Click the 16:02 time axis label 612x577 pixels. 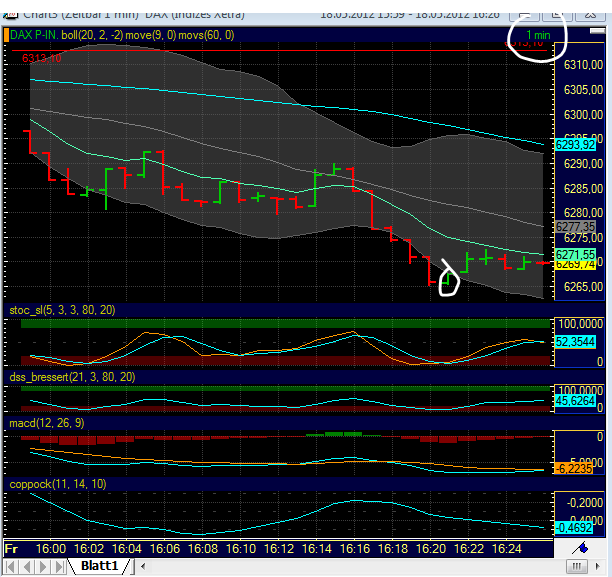click(89, 549)
